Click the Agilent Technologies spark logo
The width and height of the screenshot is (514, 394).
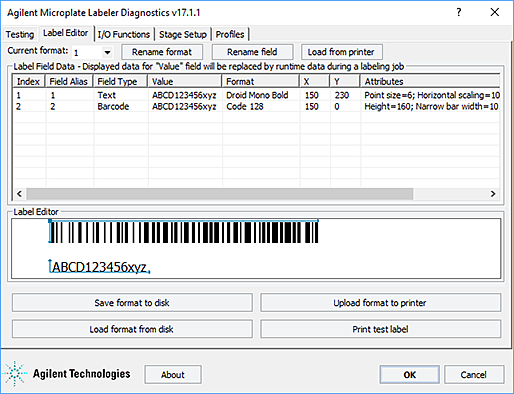pyautogui.click(x=15, y=374)
